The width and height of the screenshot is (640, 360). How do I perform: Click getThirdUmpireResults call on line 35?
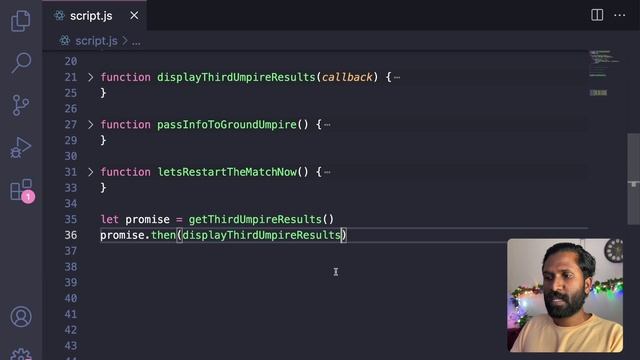[x=255, y=219]
